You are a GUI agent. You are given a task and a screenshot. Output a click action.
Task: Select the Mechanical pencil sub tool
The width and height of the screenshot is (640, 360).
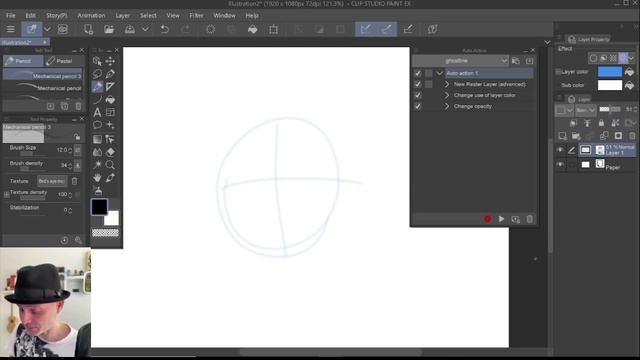click(x=43, y=88)
